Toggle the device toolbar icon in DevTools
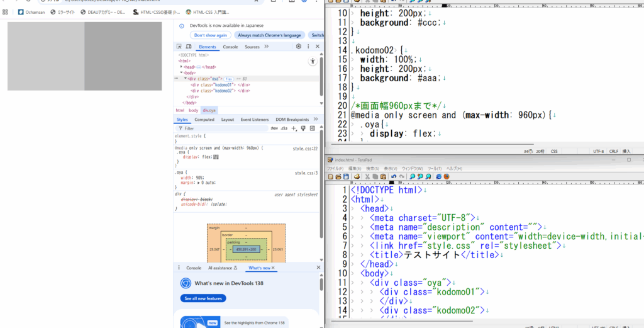This screenshot has height=328, width=644. (x=188, y=47)
